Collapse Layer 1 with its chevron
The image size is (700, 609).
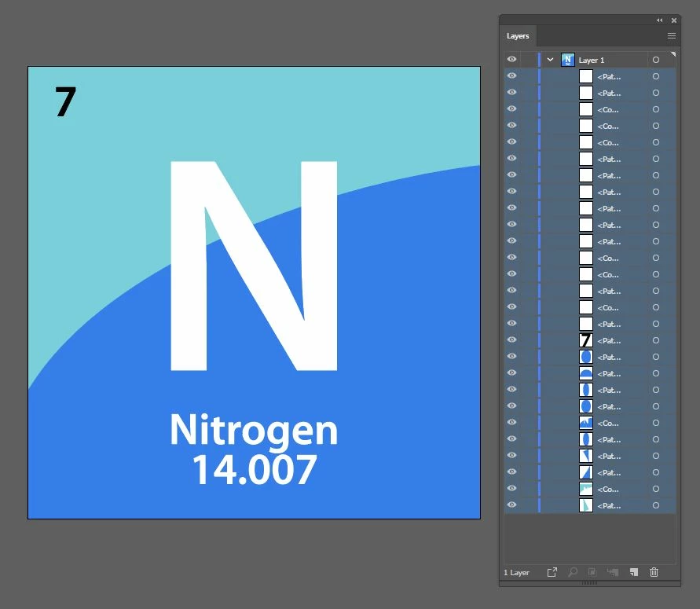550,60
